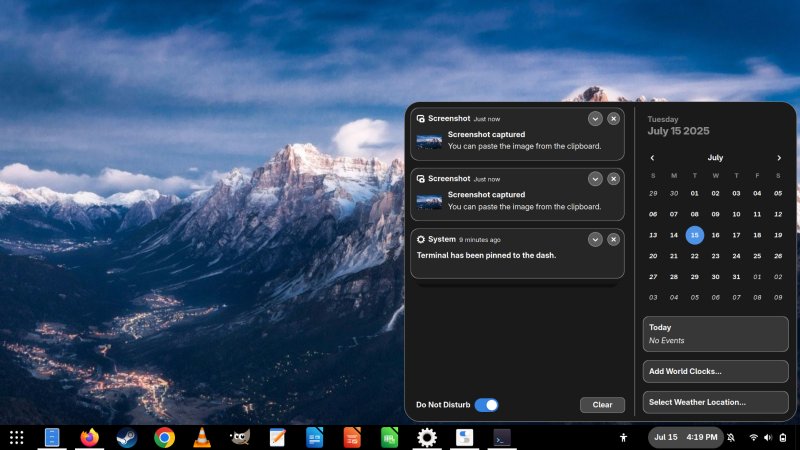
Task: Go to the next month in calendar
Action: pos(779,158)
